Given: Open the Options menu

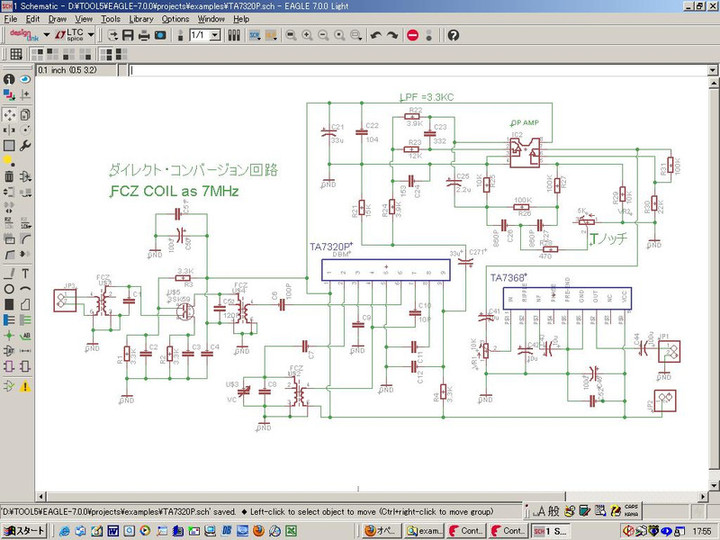Looking at the screenshot, I should [x=175, y=18].
